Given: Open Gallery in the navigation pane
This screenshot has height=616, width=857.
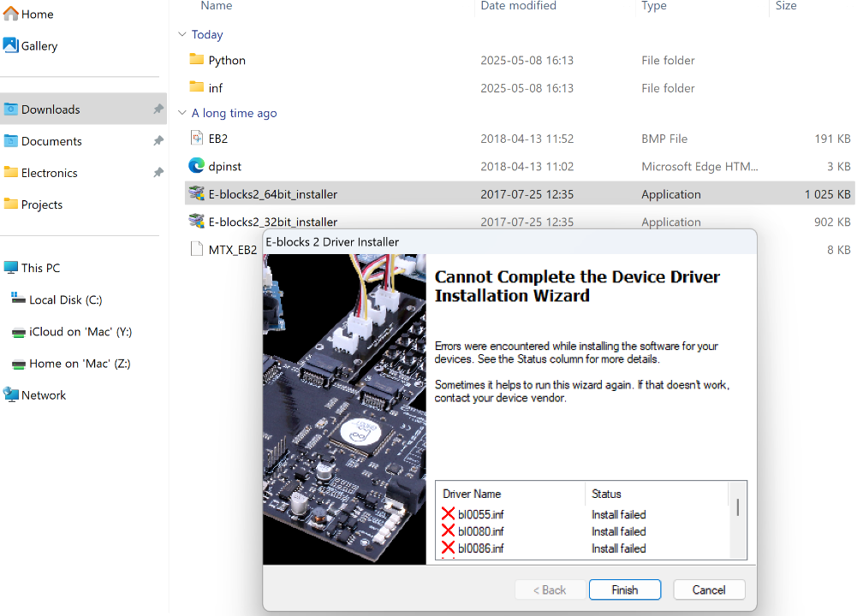Looking at the screenshot, I should [39, 46].
